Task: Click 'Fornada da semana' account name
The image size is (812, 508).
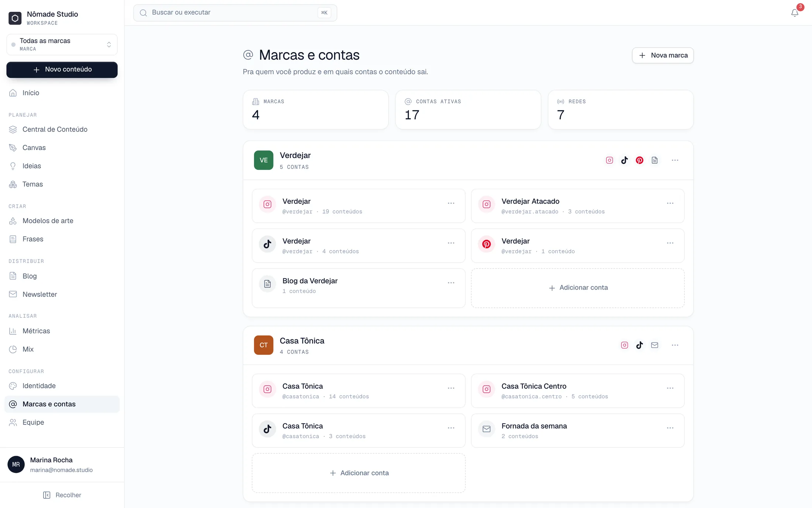Action: [x=534, y=426]
